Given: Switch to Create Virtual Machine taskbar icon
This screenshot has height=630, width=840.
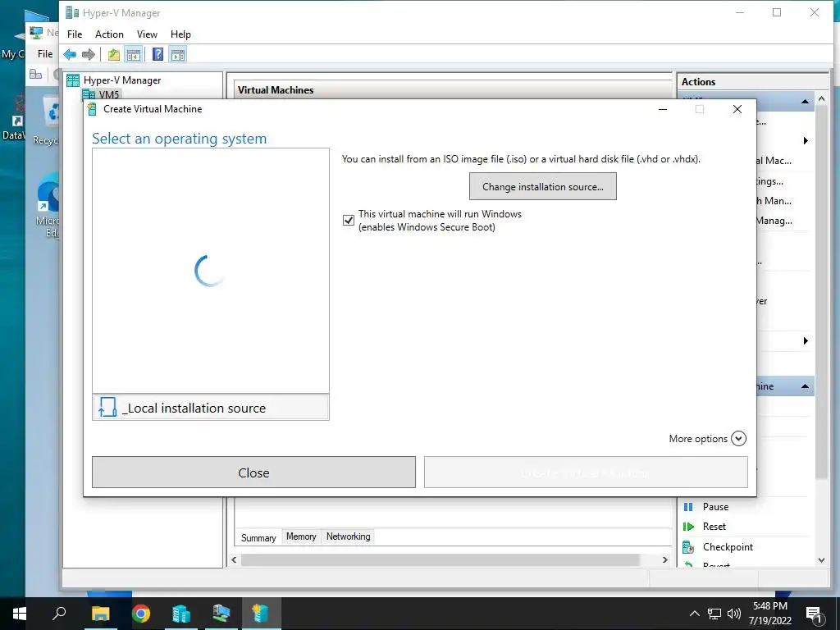Looking at the screenshot, I should 261,614.
